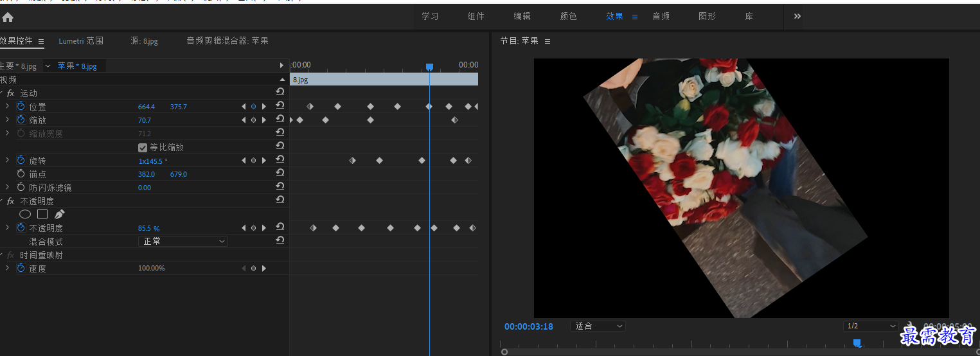Uncheck the 等比缩放 checkbox

click(x=143, y=147)
